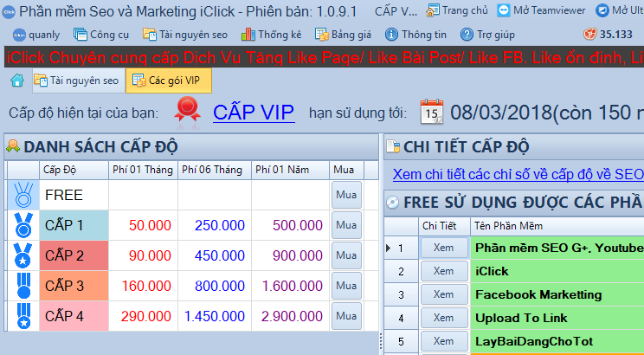Select the Các gói VIP tab
The width and height of the screenshot is (644, 355).
[x=169, y=81]
